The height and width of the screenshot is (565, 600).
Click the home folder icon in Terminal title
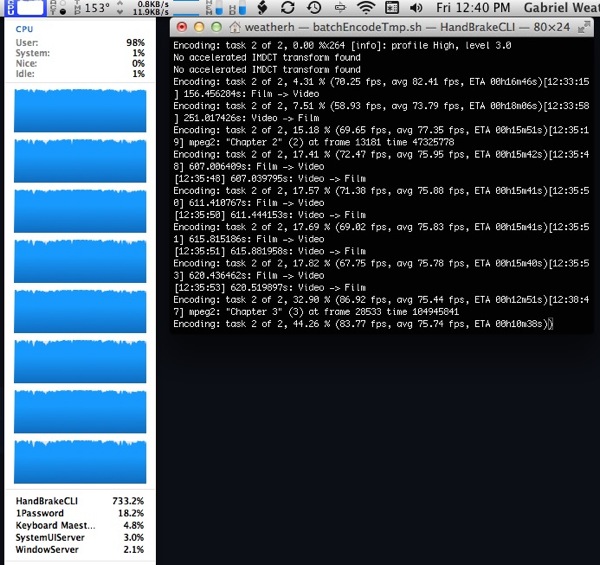235,27
